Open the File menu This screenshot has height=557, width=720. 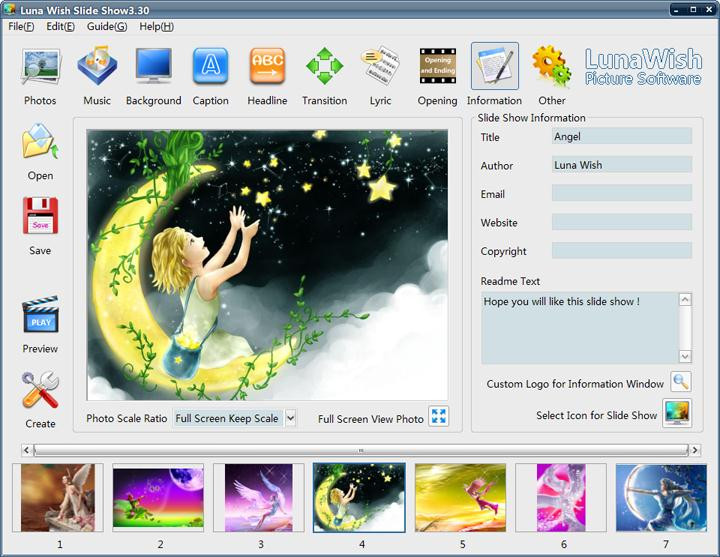(21, 27)
